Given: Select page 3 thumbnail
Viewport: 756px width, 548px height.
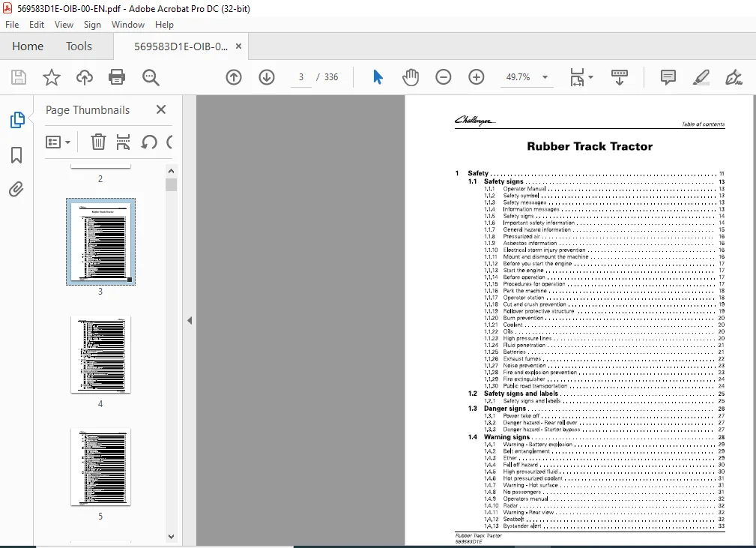Looking at the screenshot, I should point(100,241).
